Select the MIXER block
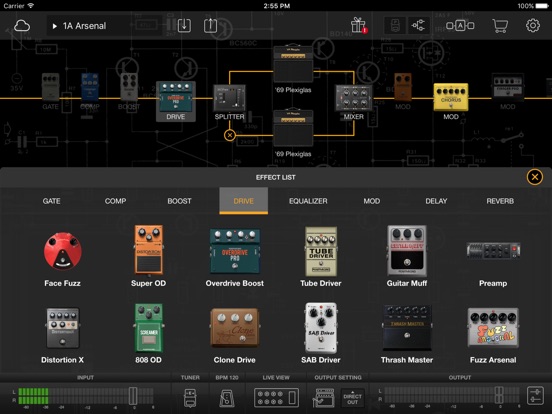The width and height of the screenshot is (552, 414). (354, 102)
